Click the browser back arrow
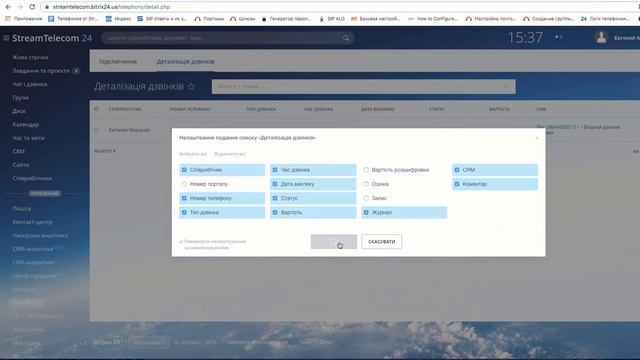Viewport: 640px width, 360px height. pyautogui.click(x=8, y=7)
